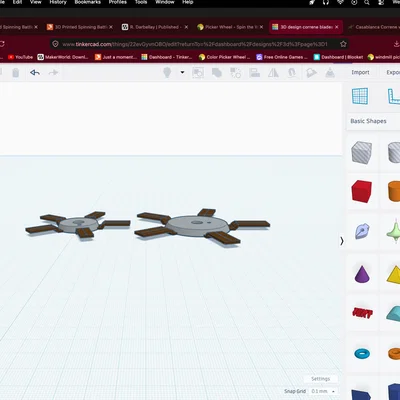This screenshot has width=400, height=400.
Task: Pick the yellow Pyramid shape
Action: [x=394, y=274]
